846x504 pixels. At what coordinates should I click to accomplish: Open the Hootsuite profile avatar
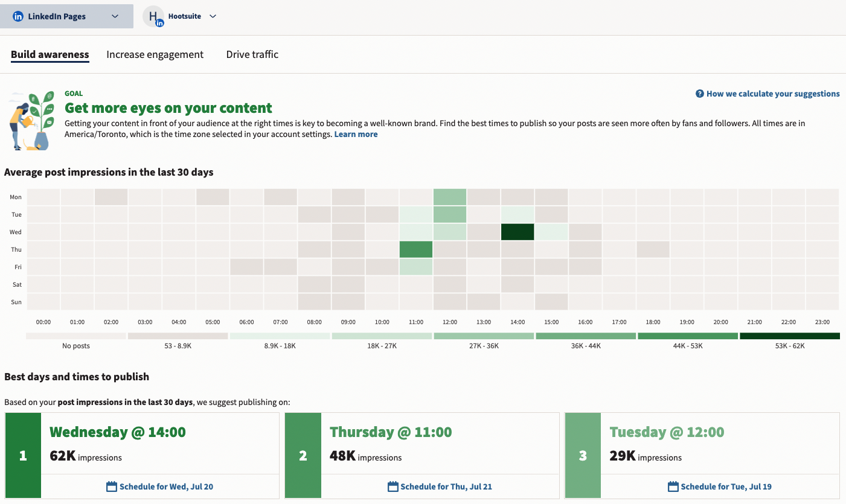(x=153, y=16)
